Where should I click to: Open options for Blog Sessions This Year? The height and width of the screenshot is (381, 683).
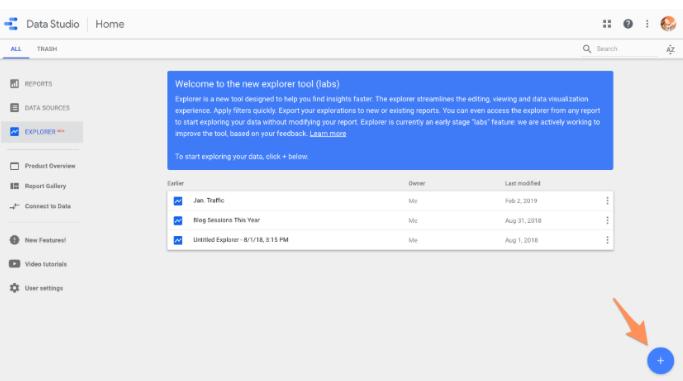click(x=607, y=220)
